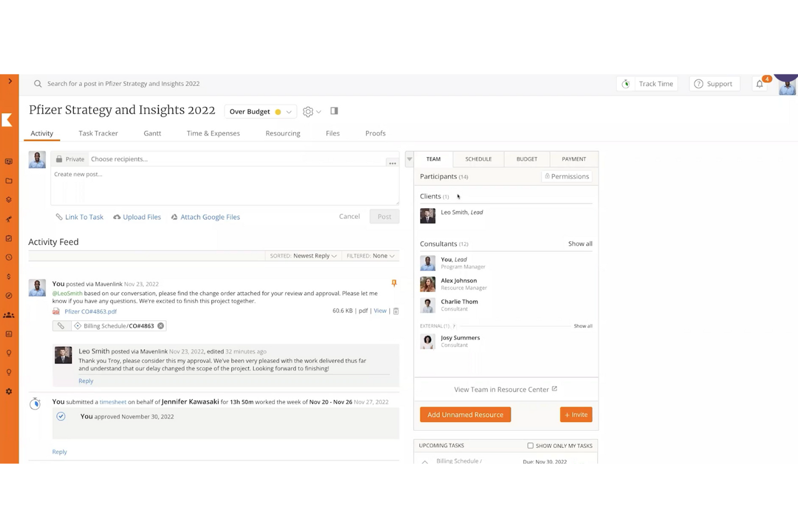The image size is (798, 532).
Task: Select the TEAM panel tab
Action: point(434,159)
